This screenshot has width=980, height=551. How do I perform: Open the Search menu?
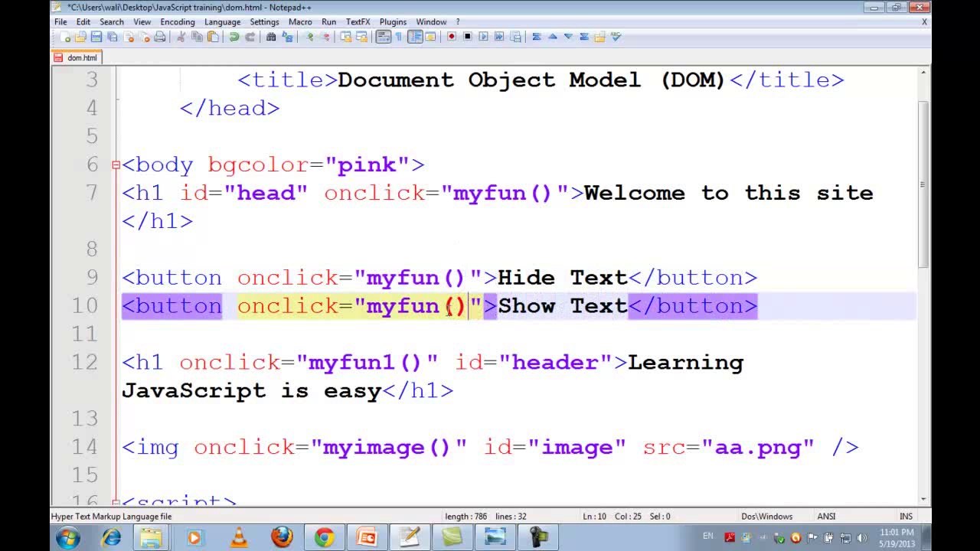112,22
